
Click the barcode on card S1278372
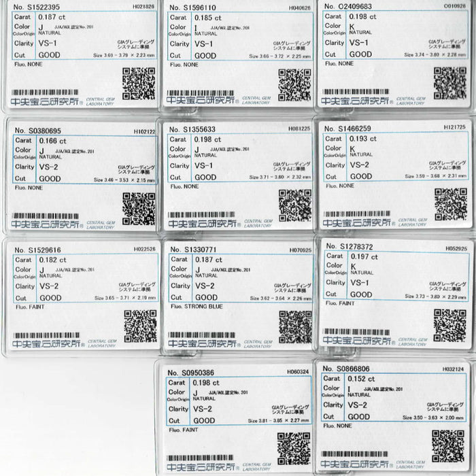[x=356, y=332]
